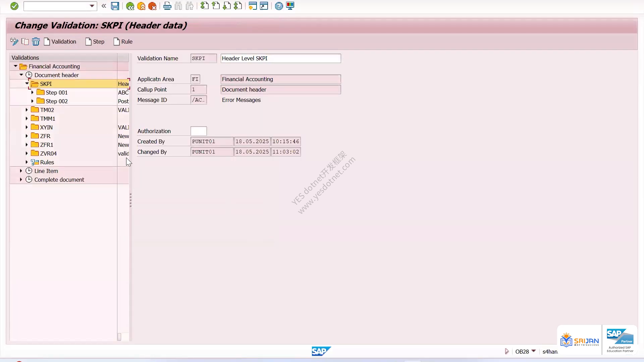
Task: Click the Find Next binoculars icon
Action: coord(190,6)
